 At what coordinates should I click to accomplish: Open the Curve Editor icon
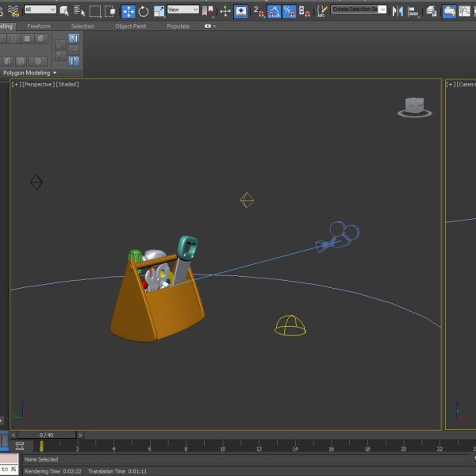click(464, 12)
